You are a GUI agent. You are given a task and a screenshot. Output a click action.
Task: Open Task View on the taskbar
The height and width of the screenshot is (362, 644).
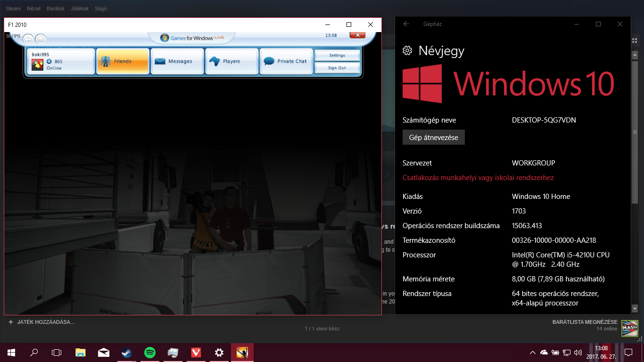57,352
